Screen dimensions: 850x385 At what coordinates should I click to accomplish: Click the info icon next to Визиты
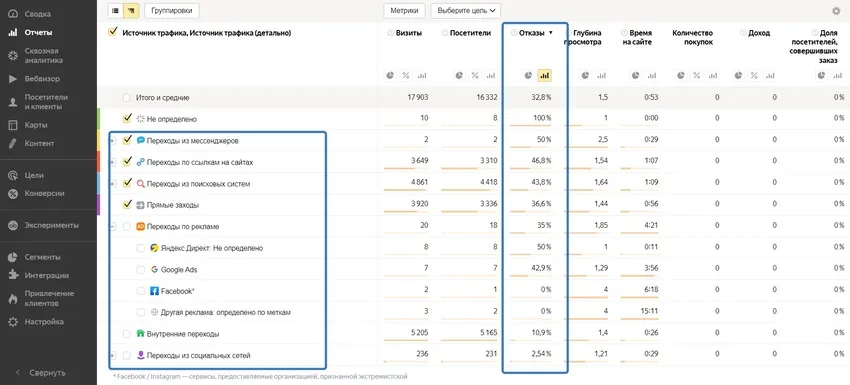391,33
